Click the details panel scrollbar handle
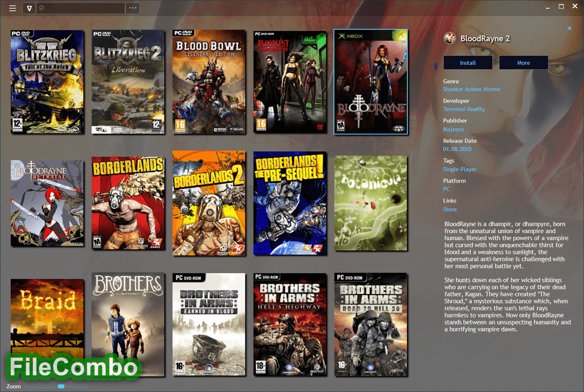The image size is (584, 392). pos(436,65)
